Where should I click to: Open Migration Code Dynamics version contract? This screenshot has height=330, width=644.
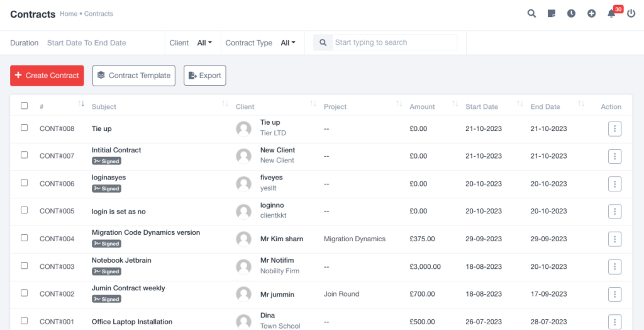pos(146,232)
